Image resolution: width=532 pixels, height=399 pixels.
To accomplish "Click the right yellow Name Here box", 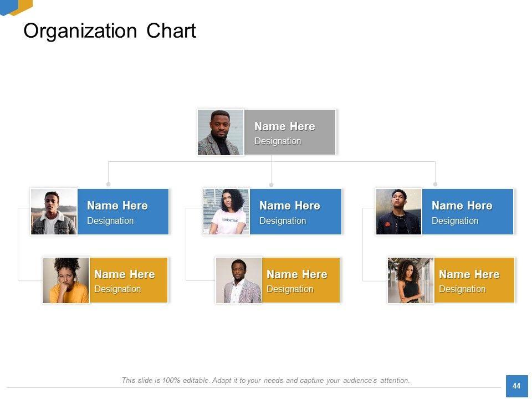I will [x=474, y=280].
